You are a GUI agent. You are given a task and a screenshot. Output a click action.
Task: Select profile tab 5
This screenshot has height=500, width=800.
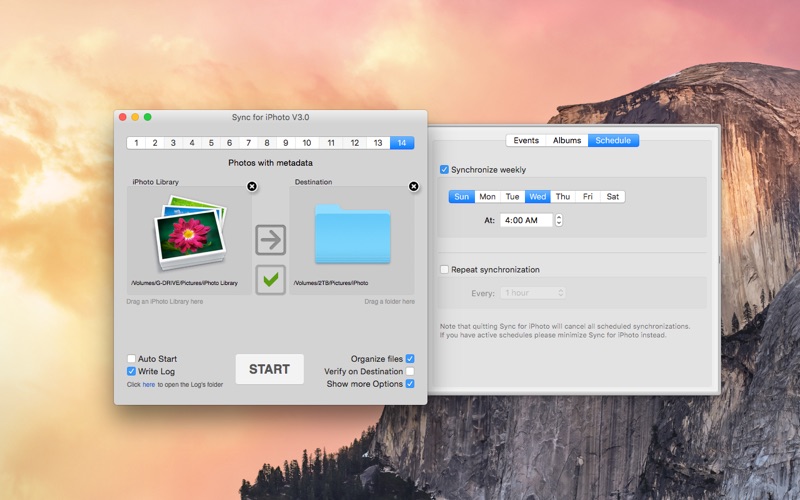(x=211, y=143)
